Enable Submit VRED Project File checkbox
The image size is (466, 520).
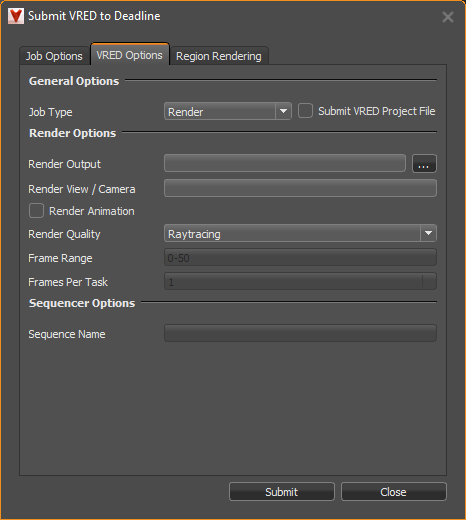tap(305, 111)
